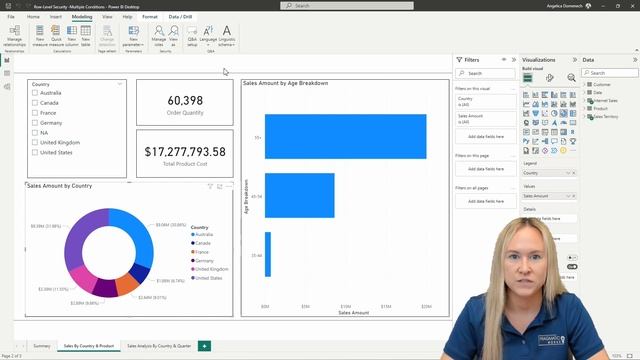Click the filter icon on donut visual header

tap(210, 186)
